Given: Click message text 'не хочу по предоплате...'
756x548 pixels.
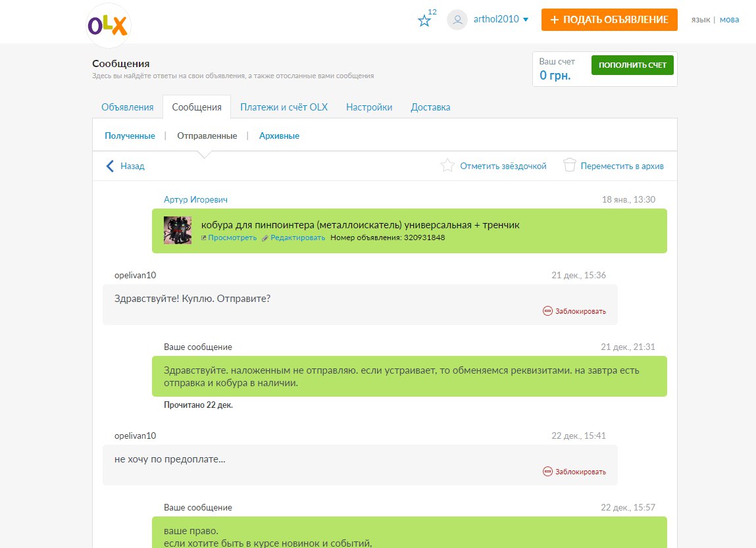Looking at the screenshot, I should pos(170,459).
